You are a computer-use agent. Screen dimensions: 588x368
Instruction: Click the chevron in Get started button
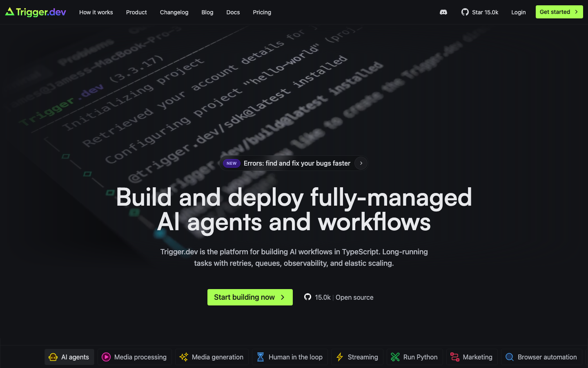[x=576, y=12]
